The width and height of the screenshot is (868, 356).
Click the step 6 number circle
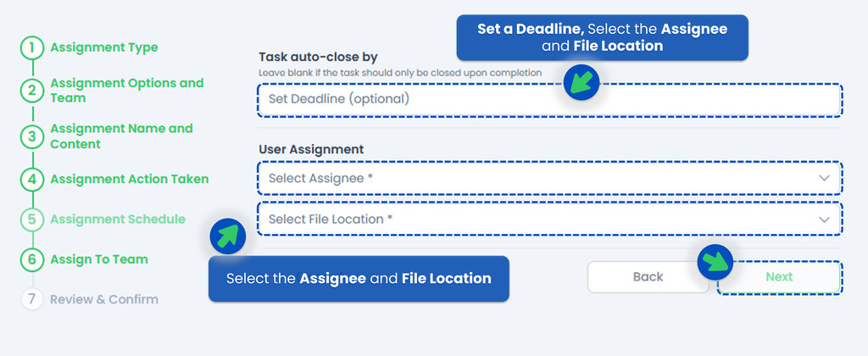(31, 259)
